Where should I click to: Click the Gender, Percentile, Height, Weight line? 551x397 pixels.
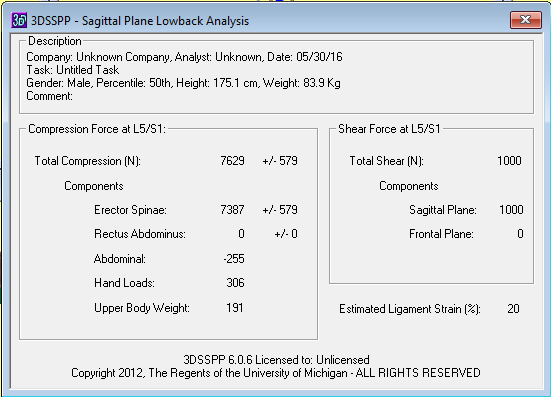click(x=183, y=83)
